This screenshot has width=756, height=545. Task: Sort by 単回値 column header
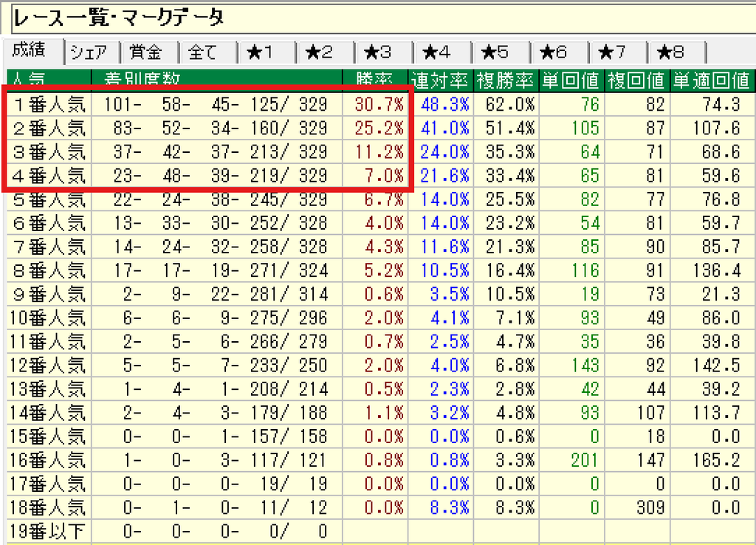pyautogui.click(x=571, y=80)
